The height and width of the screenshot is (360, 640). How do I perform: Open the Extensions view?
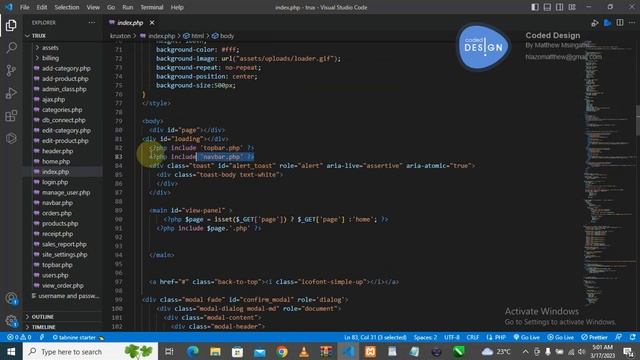pyautogui.click(x=11, y=116)
